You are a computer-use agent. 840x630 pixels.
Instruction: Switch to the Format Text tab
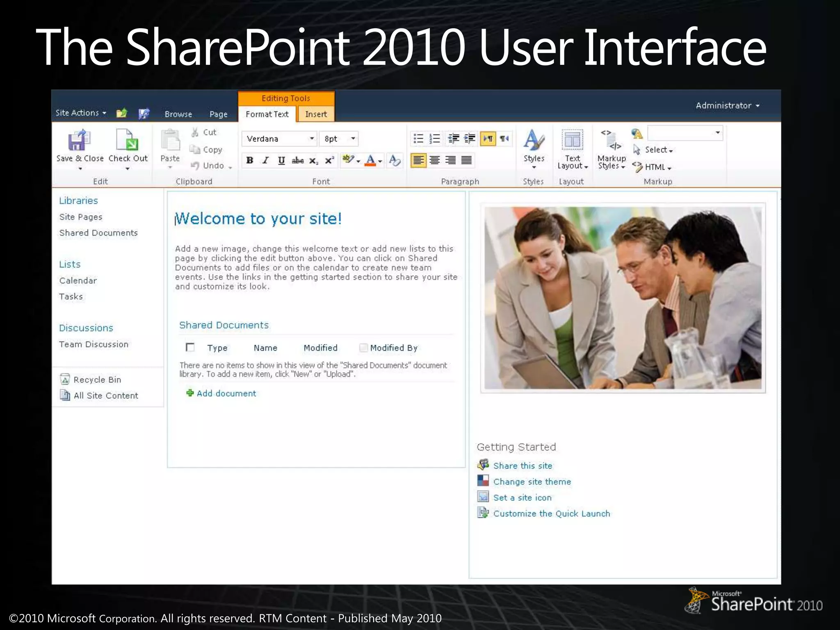point(267,114)
